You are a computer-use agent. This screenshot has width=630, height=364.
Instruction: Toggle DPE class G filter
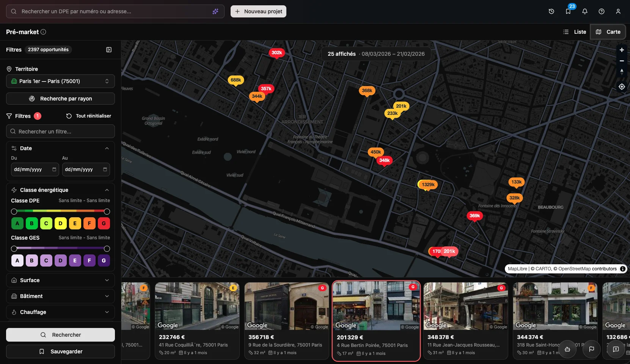pos(104,223)
